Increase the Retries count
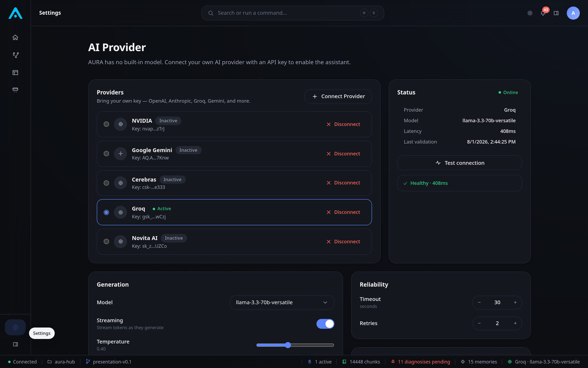Screen dimensions: 588x368 tap(515, 323)
